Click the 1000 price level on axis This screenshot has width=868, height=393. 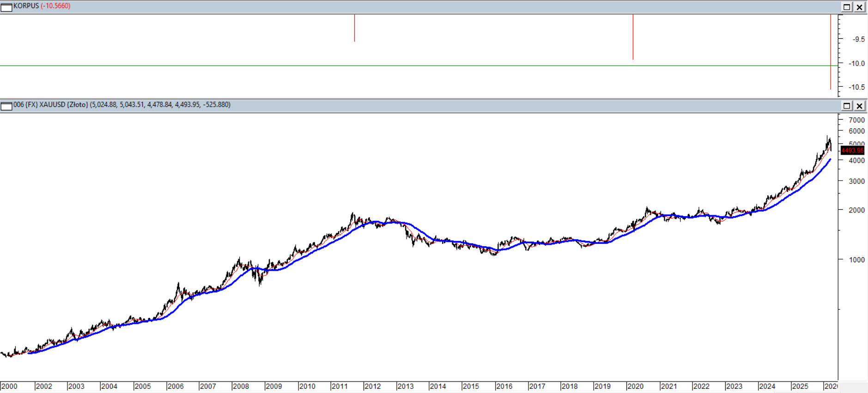[856, 260]
